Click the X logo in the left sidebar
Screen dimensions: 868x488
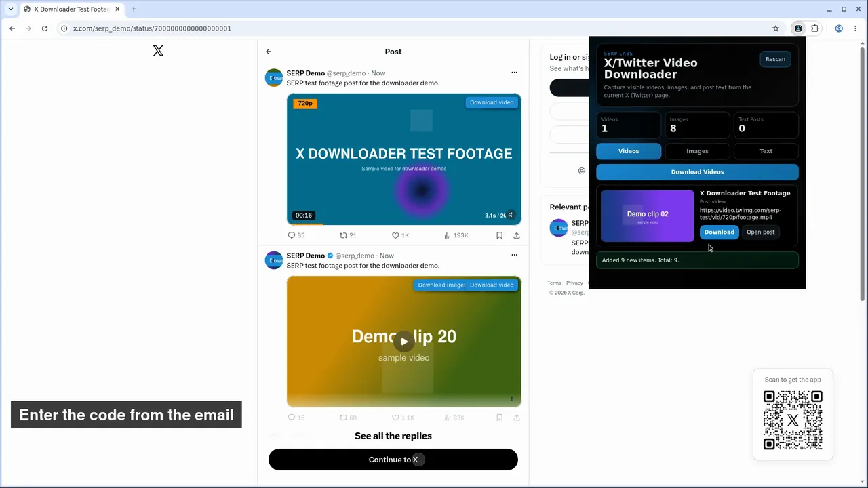point(158,51)
